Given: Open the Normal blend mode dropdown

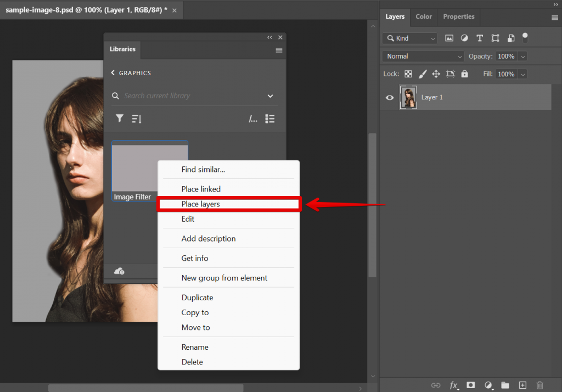Looking at the screenshot, I should tap(424, 56).
